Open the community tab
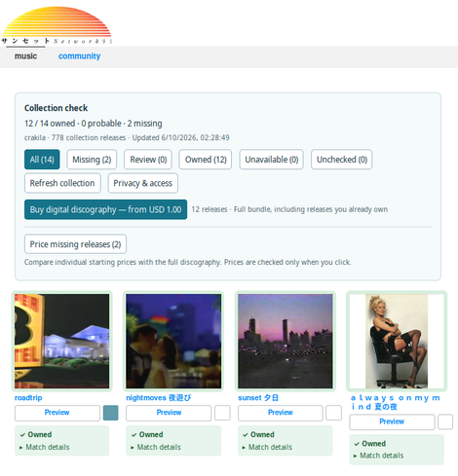This screenshot has width=458, height=476. click(x=79, y=56)
